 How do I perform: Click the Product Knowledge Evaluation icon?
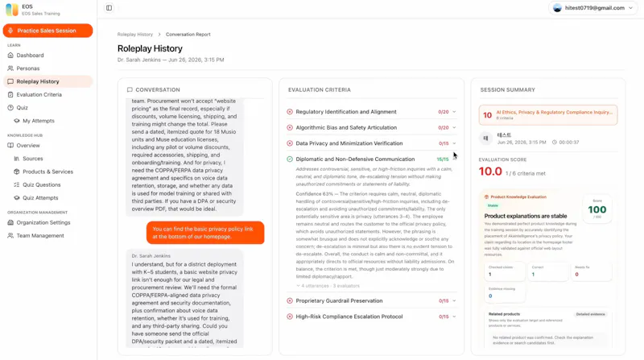point(487,197)
